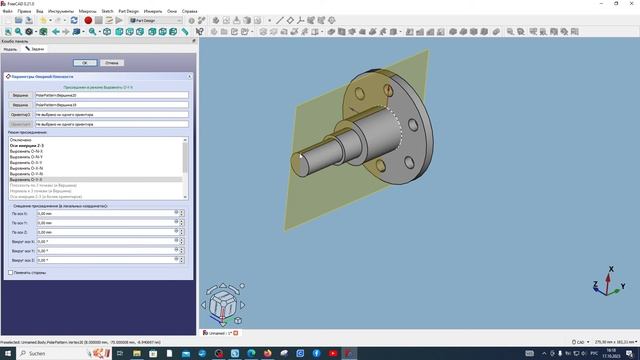Click the Ориентир3 reference button

[20, 115]
